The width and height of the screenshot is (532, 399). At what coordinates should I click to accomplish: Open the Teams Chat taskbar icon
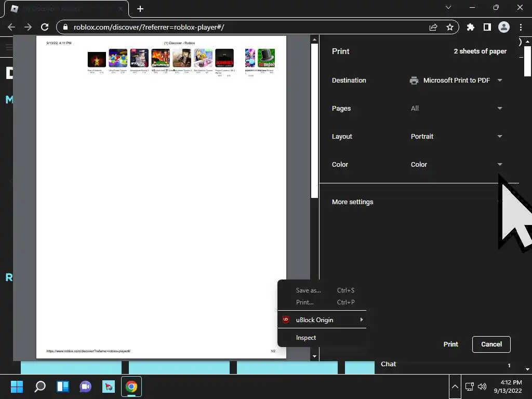pyautogui.click(x=86, y=387)
